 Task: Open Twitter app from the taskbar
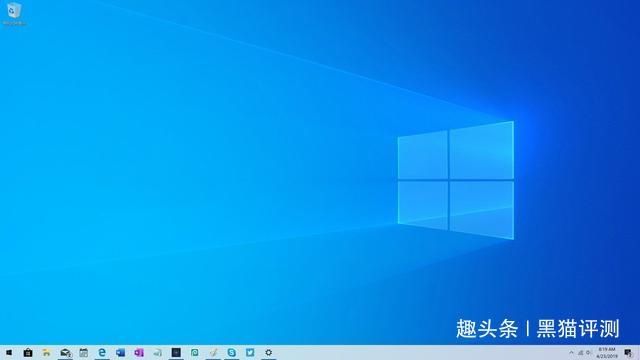coord(250,353)
